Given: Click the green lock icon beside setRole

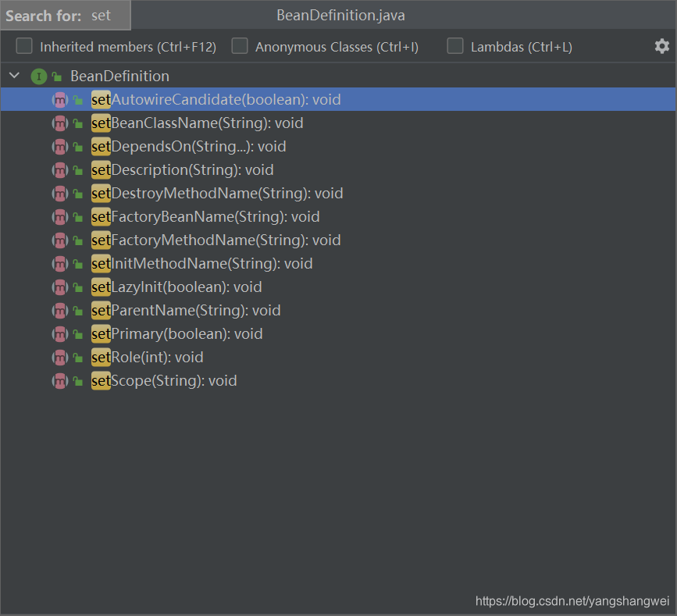Looking at the screenshot, I should pyautogui.click(x=78, y=358).
